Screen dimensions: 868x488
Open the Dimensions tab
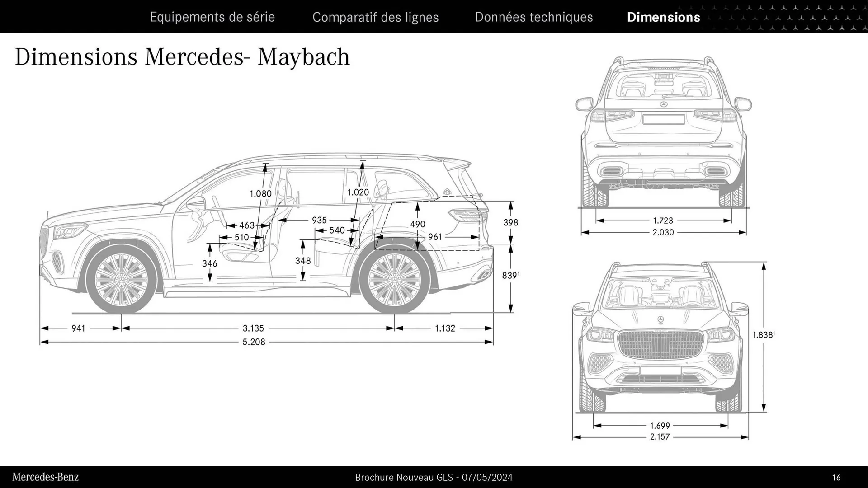(664, 17)
